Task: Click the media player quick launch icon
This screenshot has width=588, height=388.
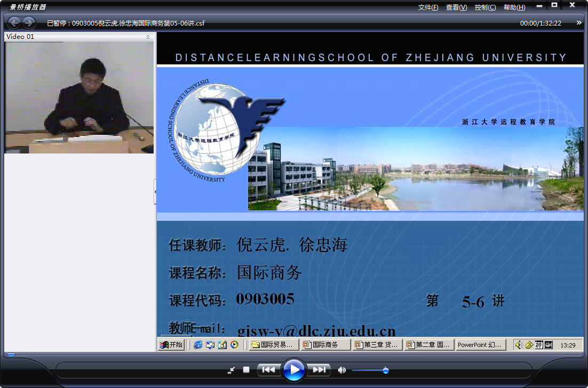Action: click(x=234, y=344)
